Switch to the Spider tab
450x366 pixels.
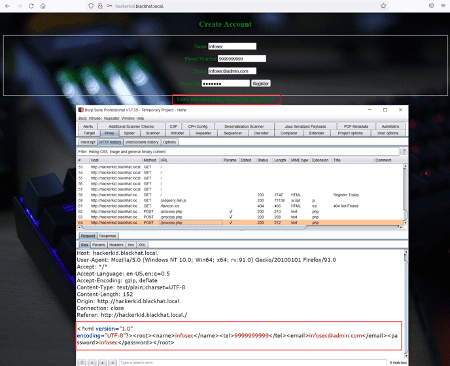[x=129, y=133]
